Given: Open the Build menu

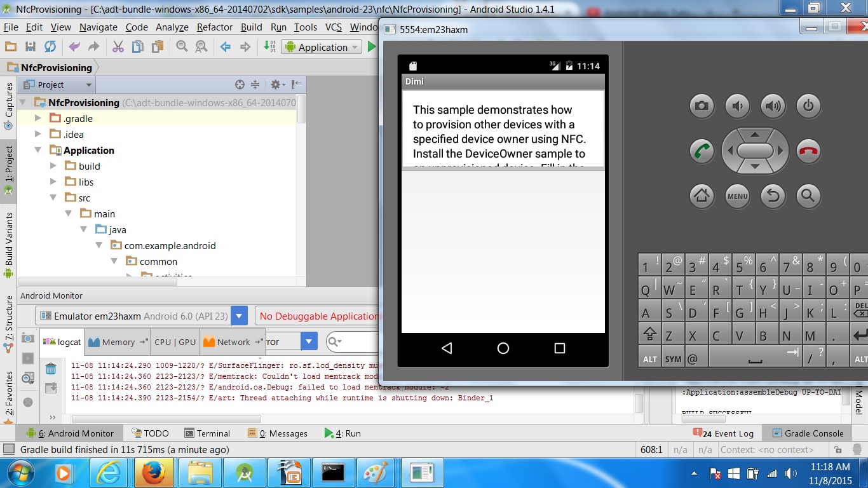Looking at the screenshot, I should [252, 27].
